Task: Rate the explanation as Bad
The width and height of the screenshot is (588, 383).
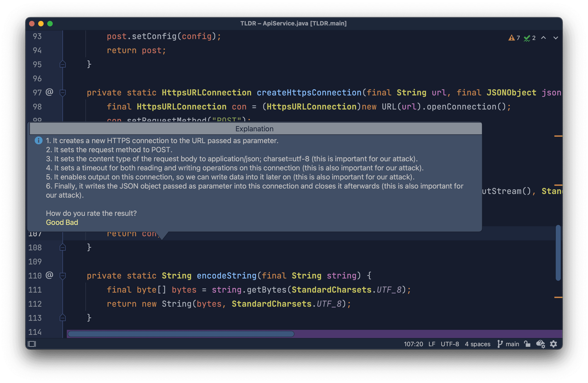Action: [x=72, y=222]
